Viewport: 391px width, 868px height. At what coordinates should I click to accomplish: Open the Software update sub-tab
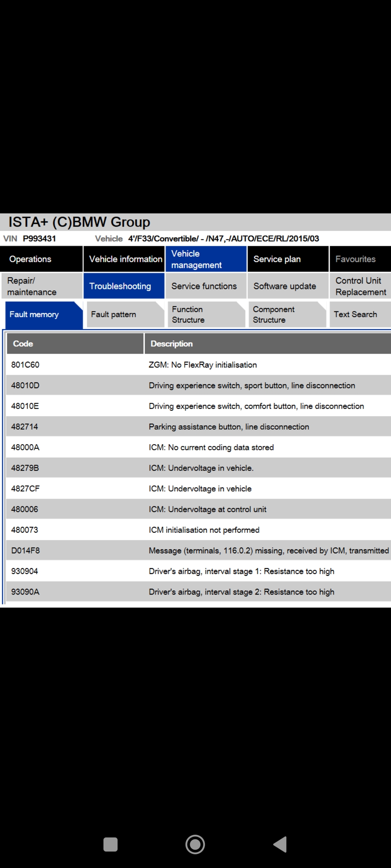(288, 286)
